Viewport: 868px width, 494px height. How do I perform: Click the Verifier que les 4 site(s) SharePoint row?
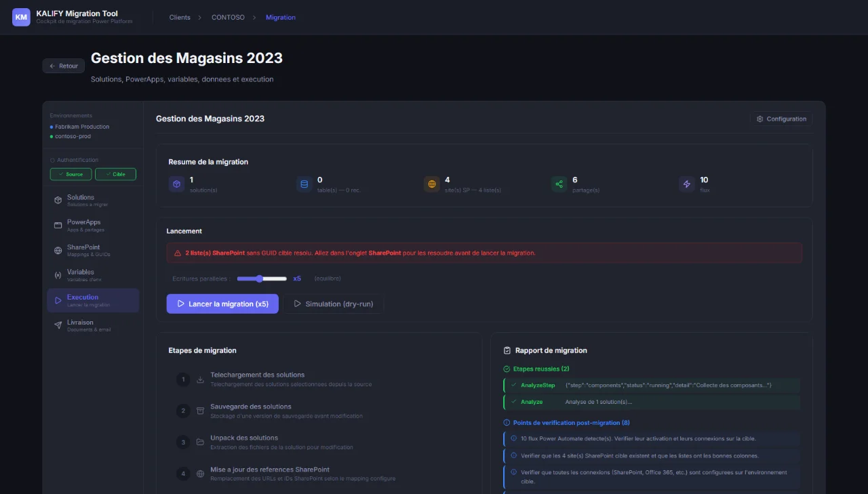point(652,455)
